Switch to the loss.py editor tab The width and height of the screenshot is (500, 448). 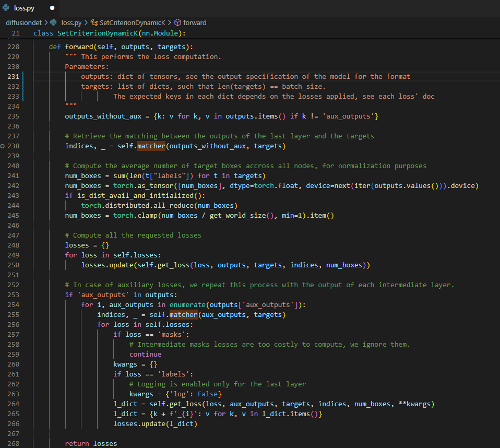(x=23, y=8)
